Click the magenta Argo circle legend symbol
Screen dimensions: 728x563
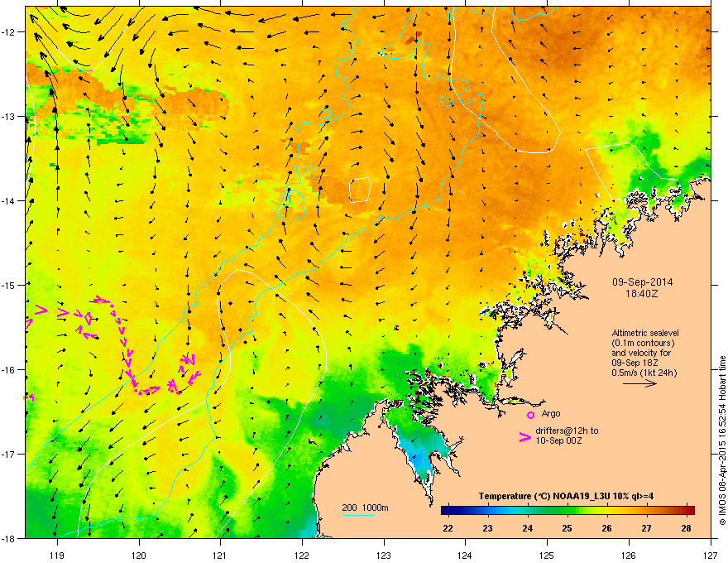[x=530, y=415]
